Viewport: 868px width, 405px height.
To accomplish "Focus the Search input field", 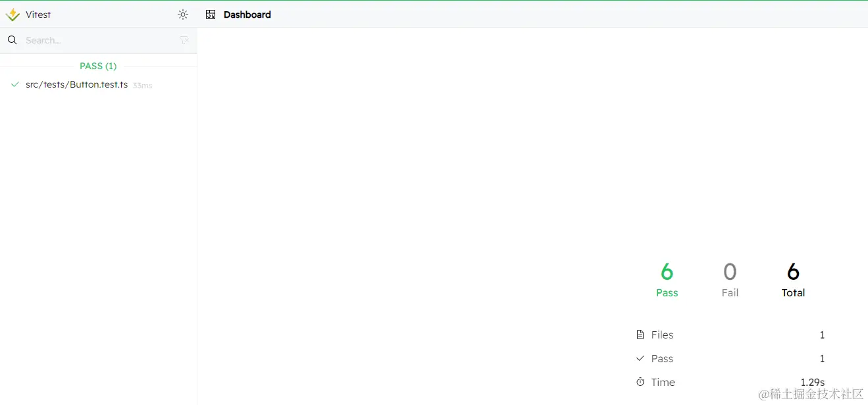I will coord(99,40).
